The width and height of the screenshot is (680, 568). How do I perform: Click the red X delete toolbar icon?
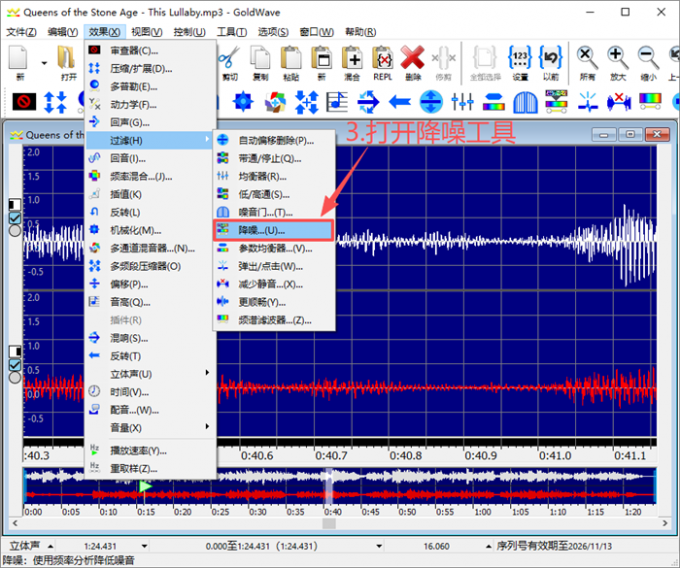412,58
